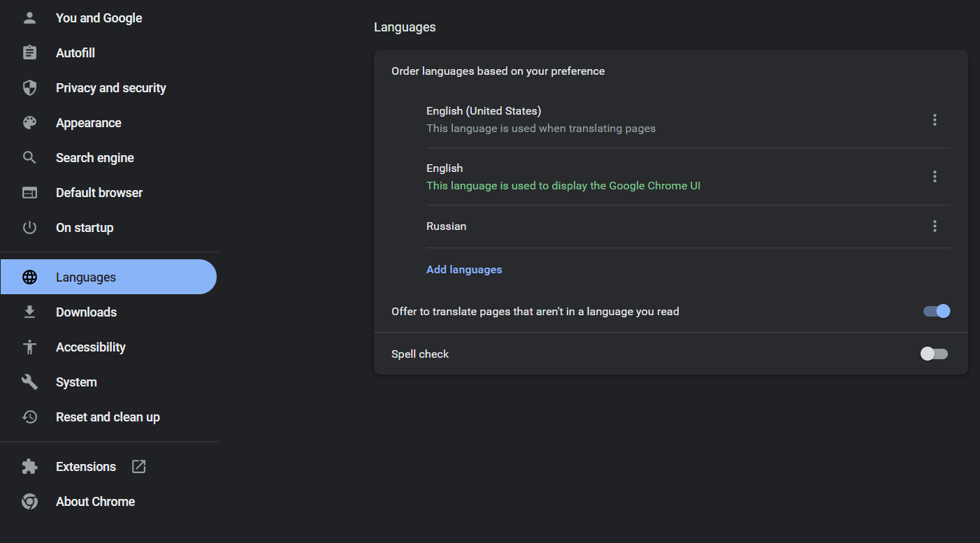Switch to the Downloads settings section
Screen dimensions: 980x543
click(x=86, y=312)
